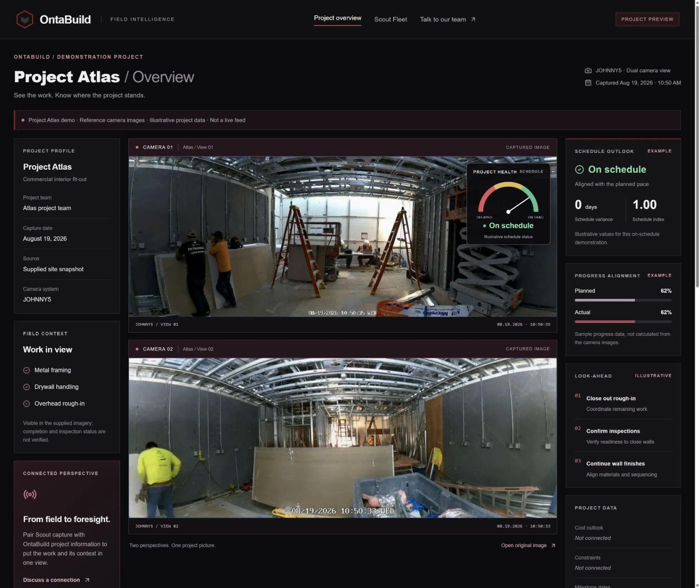Click the August 19, 2026 capture date value
This screenshot has height=588, width=700.
[x=45, y=239]
